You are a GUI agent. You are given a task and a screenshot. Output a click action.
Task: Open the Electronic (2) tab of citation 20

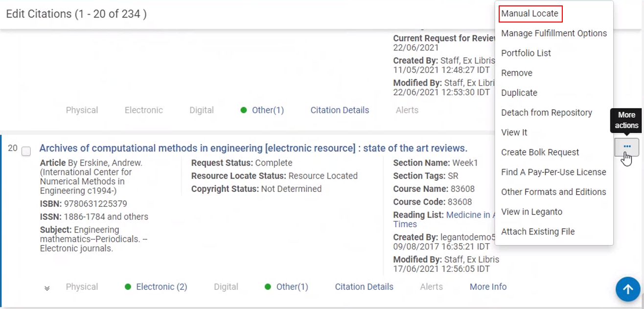coord(161,287)
